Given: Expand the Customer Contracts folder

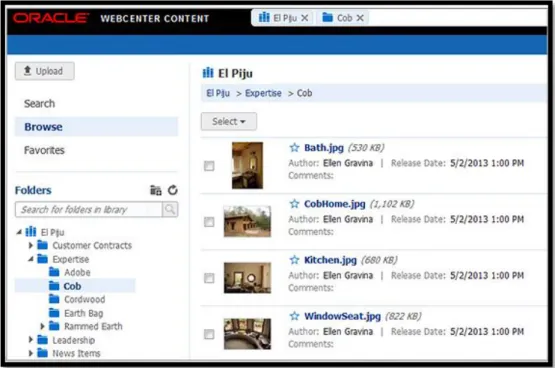Looking at the screenshot, I should click(31, 245).
